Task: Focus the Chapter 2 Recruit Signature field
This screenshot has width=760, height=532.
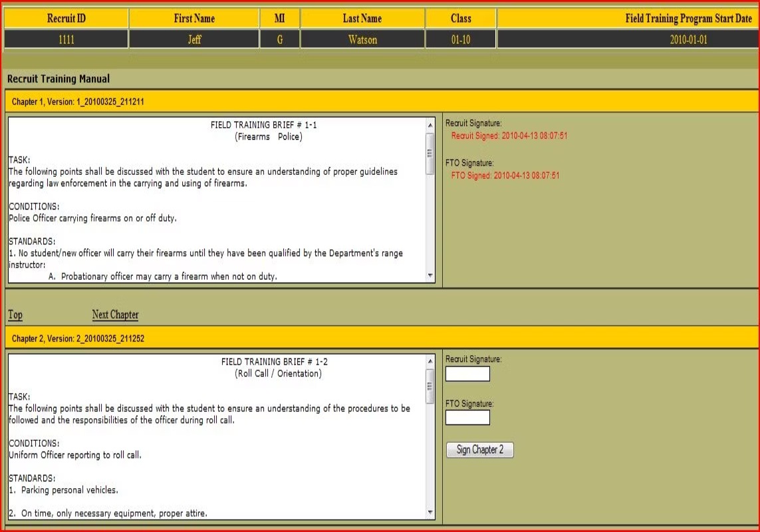Action: pyautogui.click(x=467, y=374)
